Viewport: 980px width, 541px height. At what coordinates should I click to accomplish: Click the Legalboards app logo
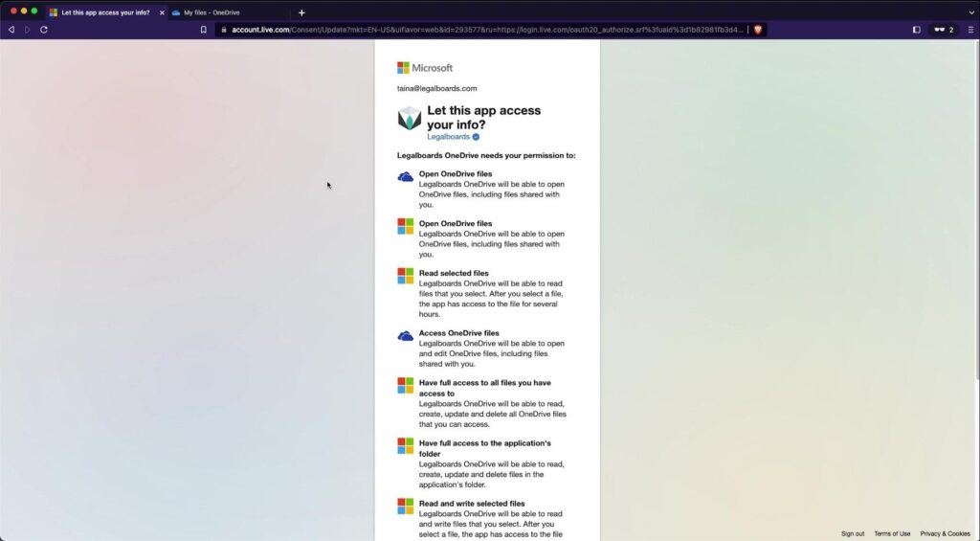(410, 119)
